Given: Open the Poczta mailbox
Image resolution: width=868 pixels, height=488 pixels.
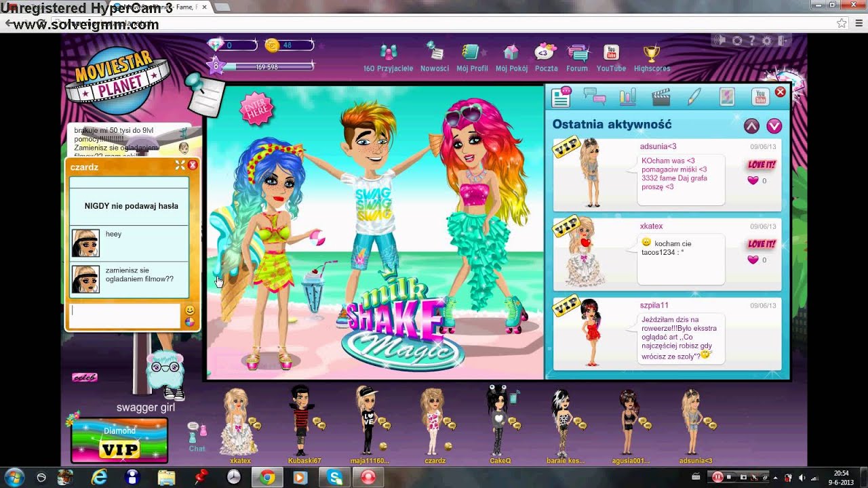Looking at the screenshot, I should pyautogui.click(x=546, y=58).
